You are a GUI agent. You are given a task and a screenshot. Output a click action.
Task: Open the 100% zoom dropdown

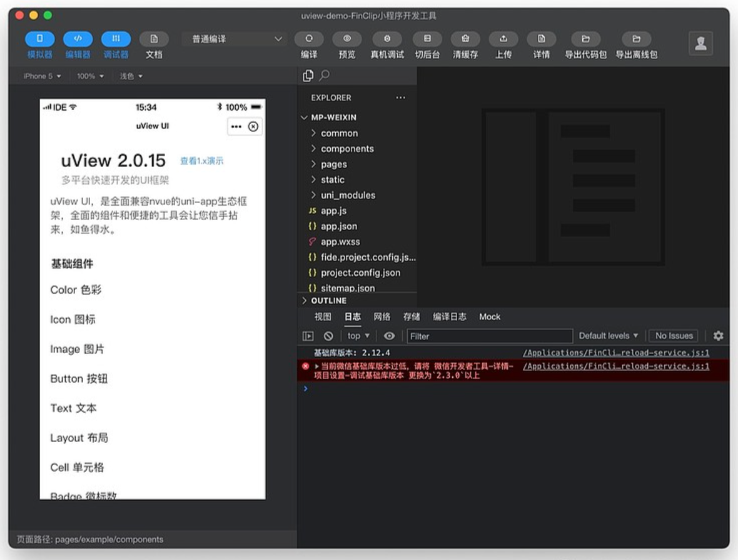[x=90, y=76]
